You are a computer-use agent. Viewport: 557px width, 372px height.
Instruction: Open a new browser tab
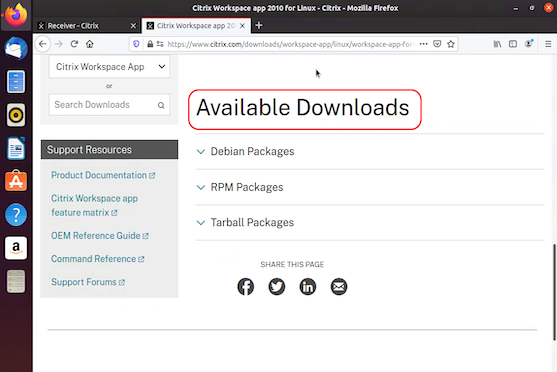point(259,26)
